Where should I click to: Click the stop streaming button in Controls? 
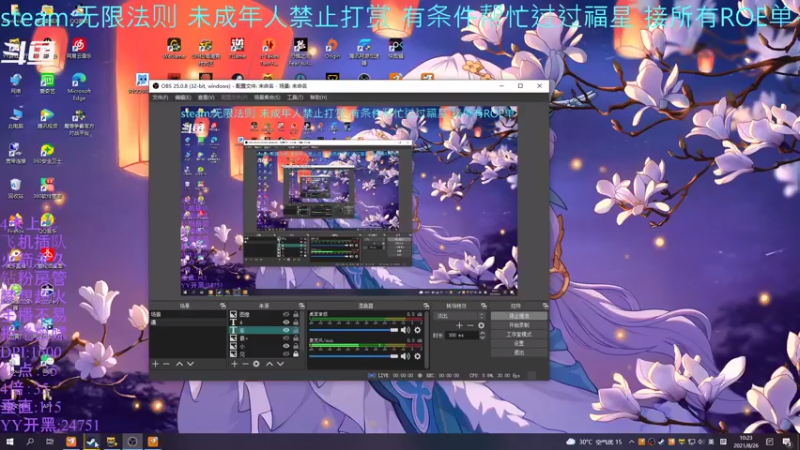pyautogui.click(x=519, y=316)
